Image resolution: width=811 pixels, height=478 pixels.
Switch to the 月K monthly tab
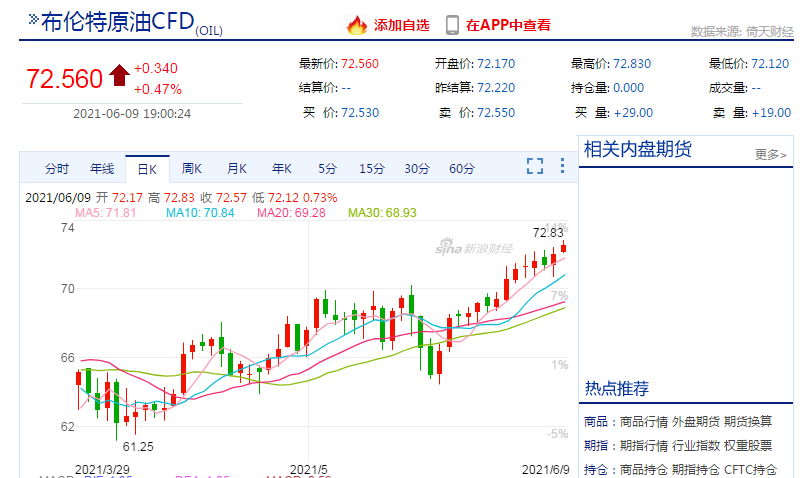(x=236, y=168)
